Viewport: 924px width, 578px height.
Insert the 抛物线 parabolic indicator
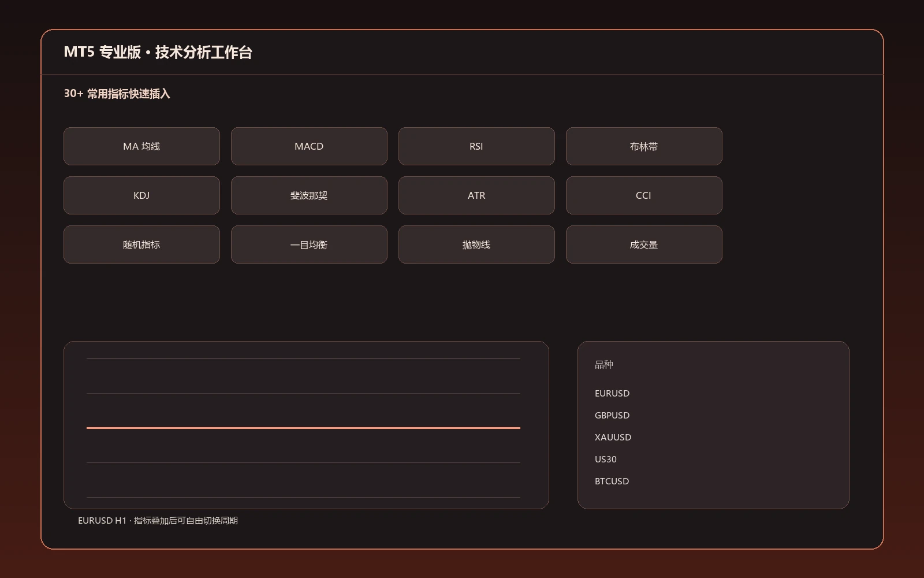pyautogui.click(x=476, y=244)
